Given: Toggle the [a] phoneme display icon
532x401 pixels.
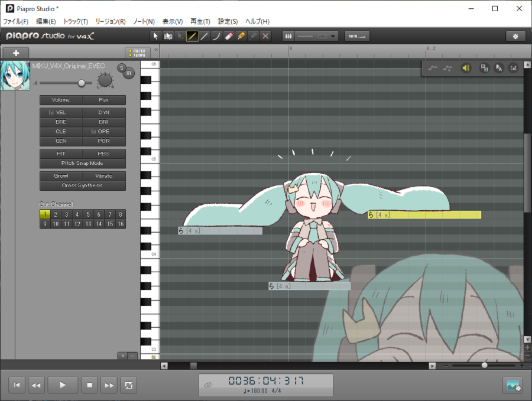Looking at the screenshot, I should (x=513, y=68).
